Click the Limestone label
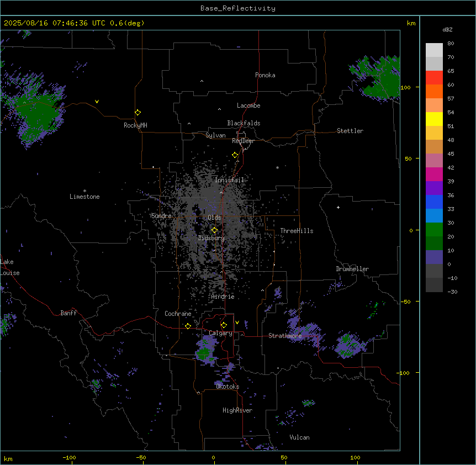This screenshot has height=465, width=476. (84, 197)
